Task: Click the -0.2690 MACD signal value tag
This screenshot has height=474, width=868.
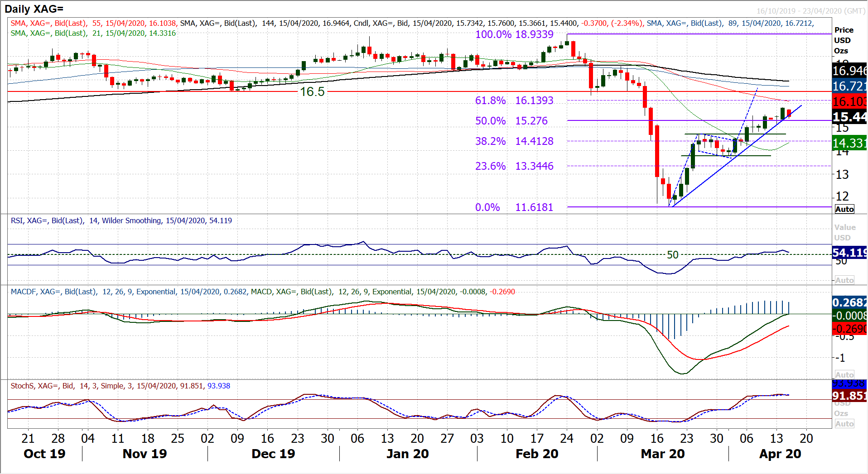Action: pyautogui.click(x=849, y=329)
